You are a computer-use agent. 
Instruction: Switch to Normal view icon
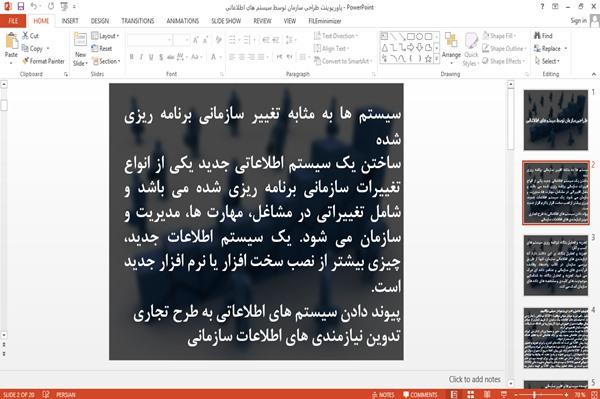coord(454,395)
